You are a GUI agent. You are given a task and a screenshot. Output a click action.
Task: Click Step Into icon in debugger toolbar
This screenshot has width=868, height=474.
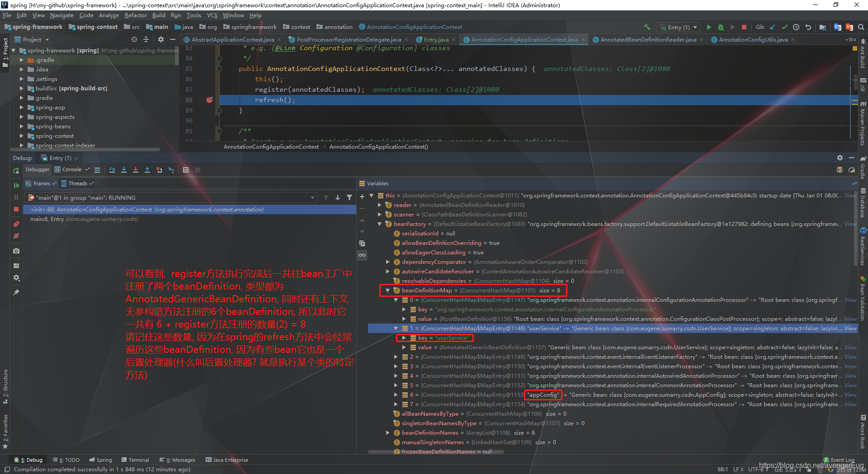124,170
